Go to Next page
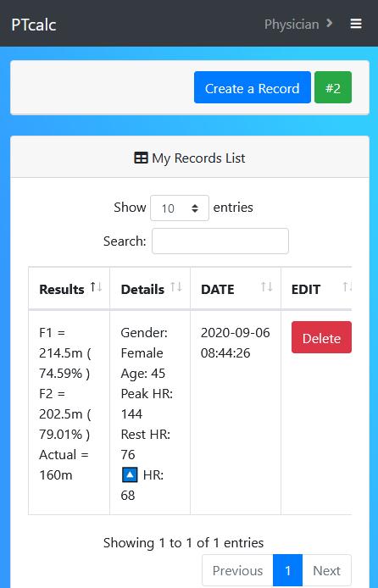 click(x=326, y=570)
